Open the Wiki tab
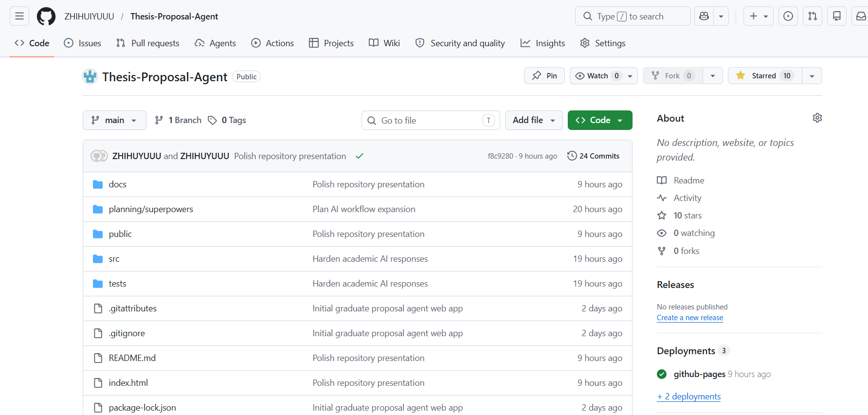 click(384, 43)
